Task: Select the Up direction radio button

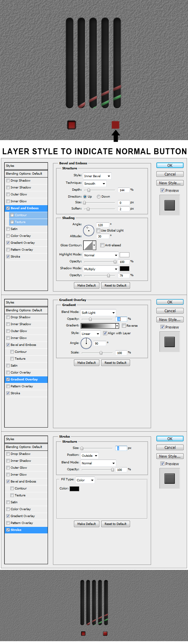Action: 85,197
